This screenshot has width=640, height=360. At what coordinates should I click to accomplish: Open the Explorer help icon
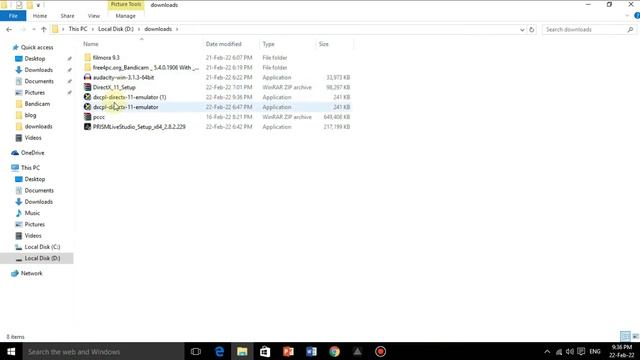click(637, 16)
